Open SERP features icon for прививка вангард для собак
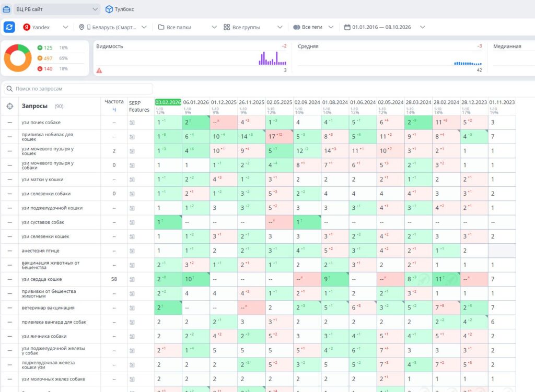This screenshot has width=535, height=392. tap(132, 322)
